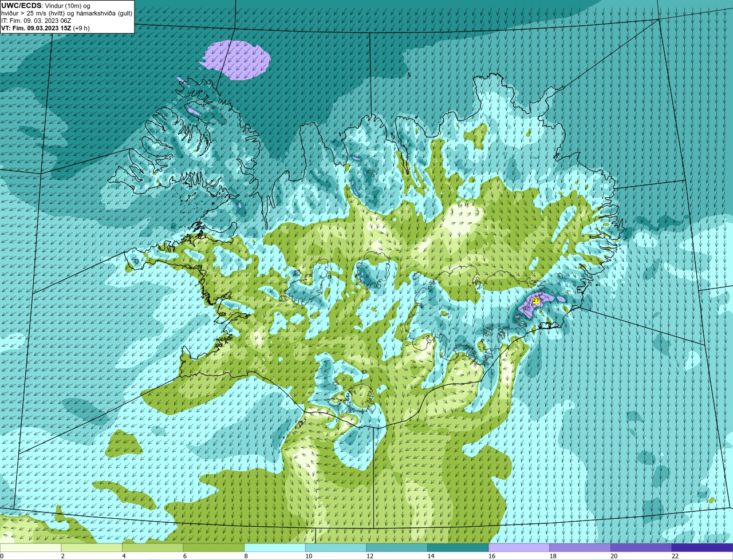Viewport: 733px width, 560px height.
Task: Click the scale label '10'
Action: click(309, 556)
